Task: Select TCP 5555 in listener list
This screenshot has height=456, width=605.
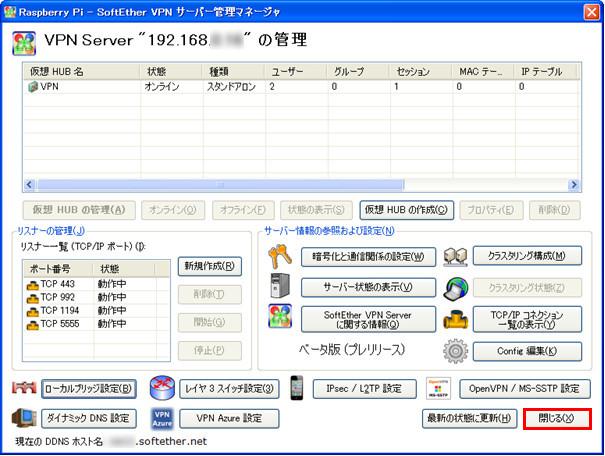Action: click(x=60, y=324)
